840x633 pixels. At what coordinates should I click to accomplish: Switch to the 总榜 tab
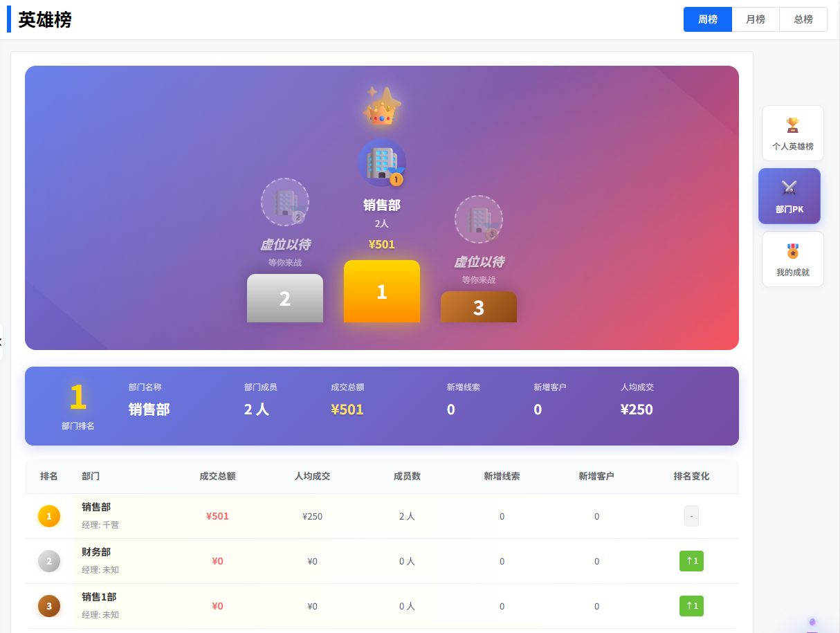(803, 19)
